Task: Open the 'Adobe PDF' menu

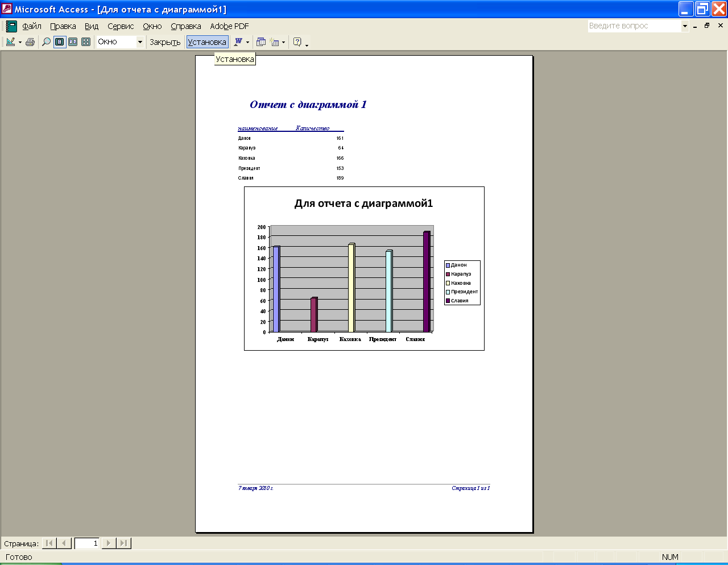Action: click(x=229, y=26)
